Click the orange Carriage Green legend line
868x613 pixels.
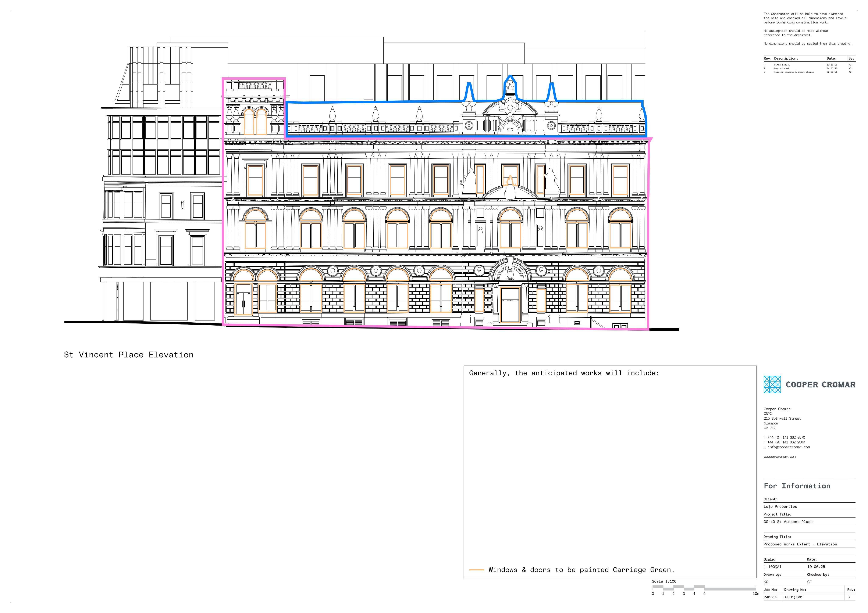(476, 570)
